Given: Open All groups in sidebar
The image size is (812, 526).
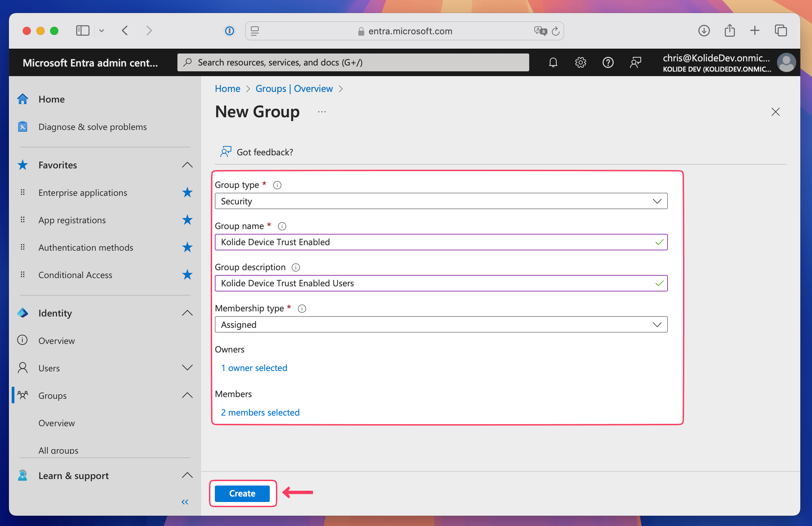Looking at the screenshot, I should point(58,450).
